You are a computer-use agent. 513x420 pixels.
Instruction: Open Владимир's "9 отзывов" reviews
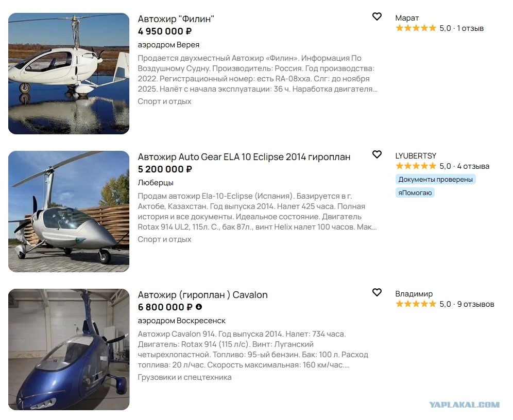point(475,304)
